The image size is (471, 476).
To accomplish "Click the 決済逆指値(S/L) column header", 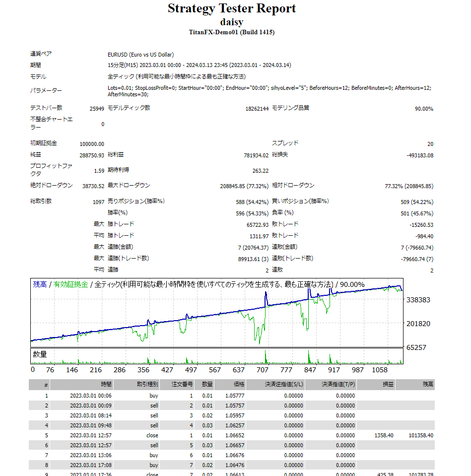I will pyautogui.click(x=285, y=385).
